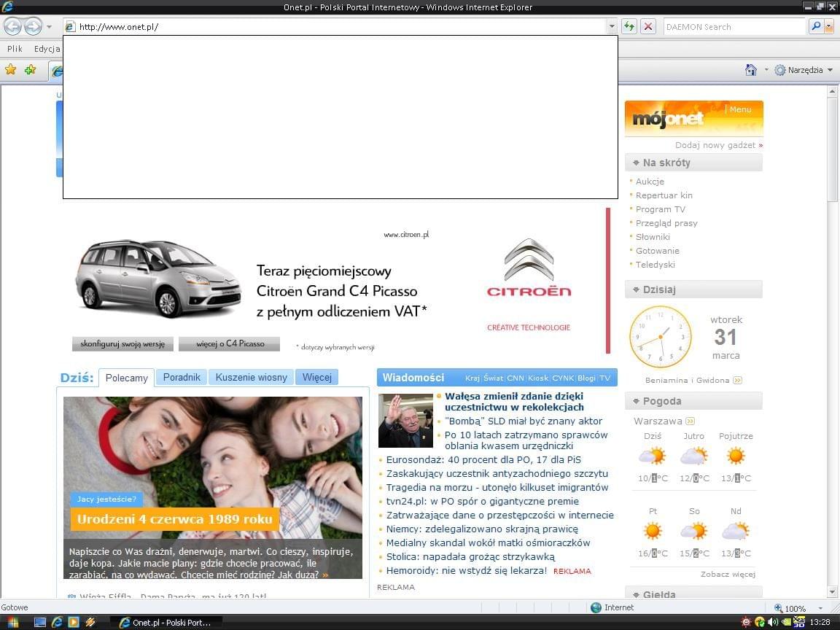840x630 pixels.
Task: Click the volume speaker tray icon
Action: (x=773, y=622)
